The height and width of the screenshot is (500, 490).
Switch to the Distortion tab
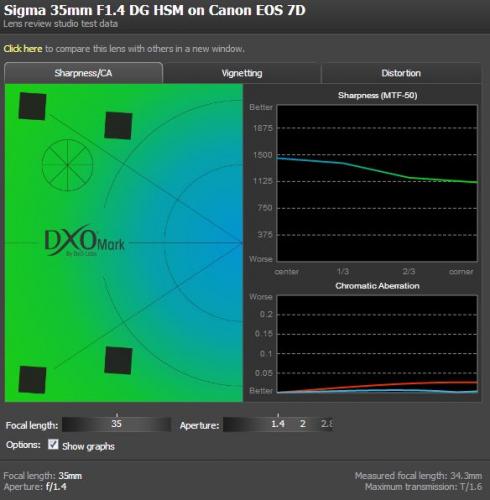(401, 73)
